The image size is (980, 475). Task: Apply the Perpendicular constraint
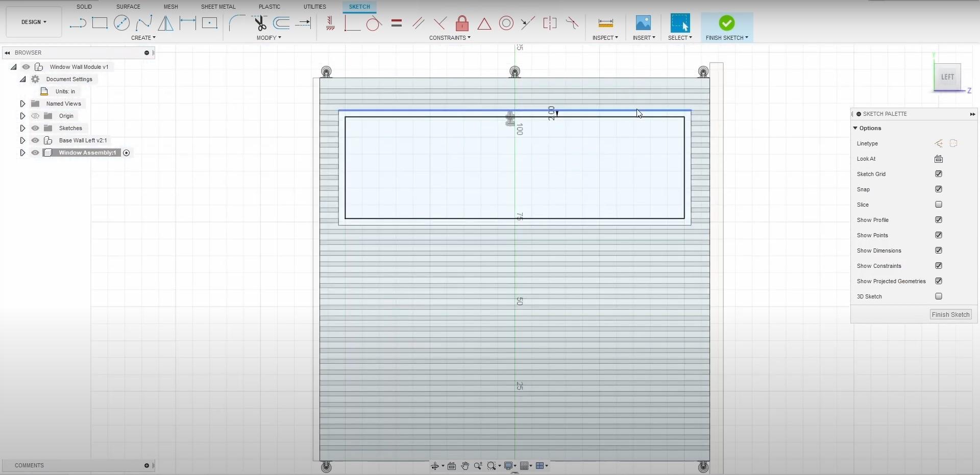440,23
